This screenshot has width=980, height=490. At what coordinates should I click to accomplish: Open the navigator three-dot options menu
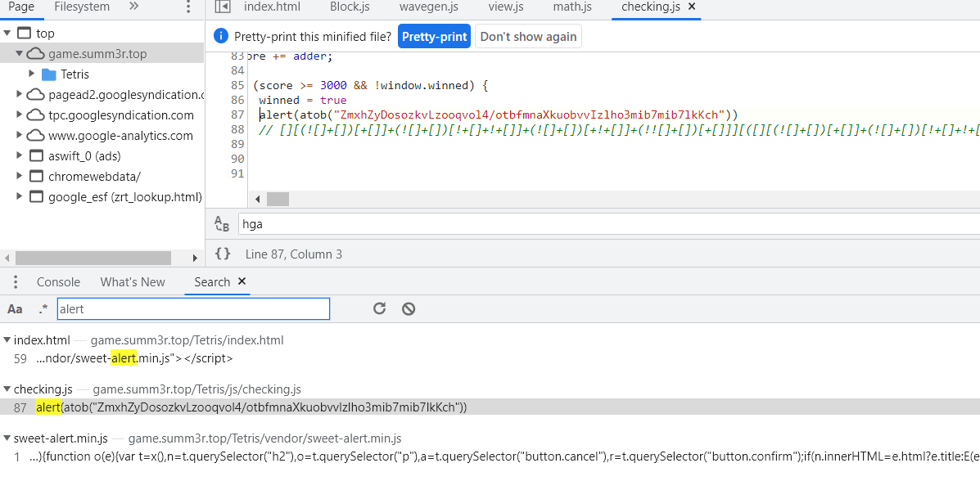[x=189, y=7]
